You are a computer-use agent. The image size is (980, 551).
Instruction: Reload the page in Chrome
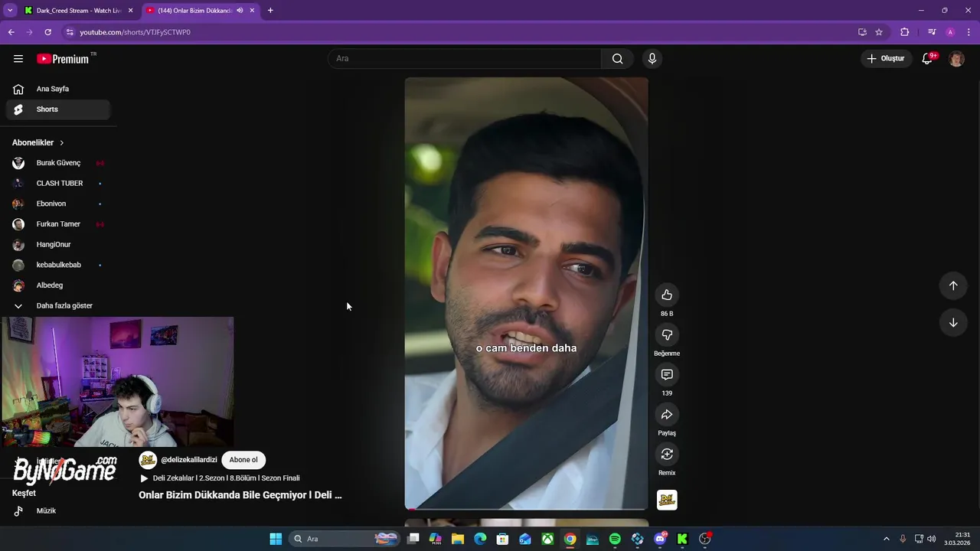point(47,32)
